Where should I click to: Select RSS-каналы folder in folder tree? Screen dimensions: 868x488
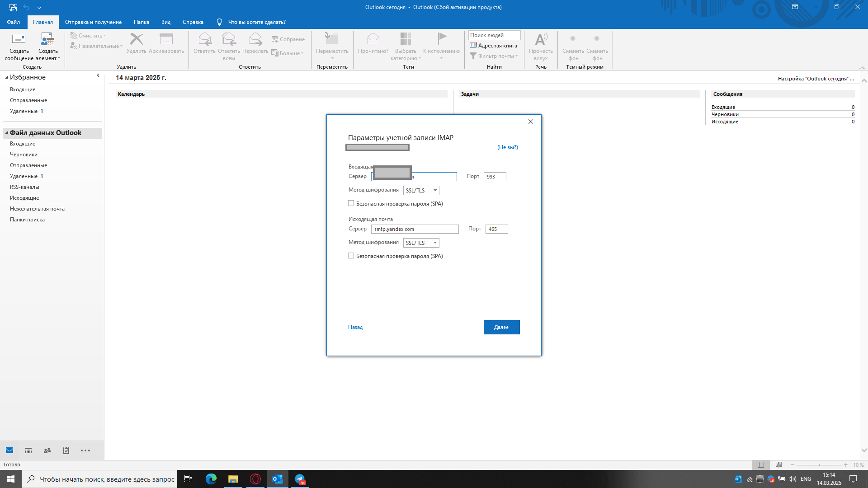(x=25, y=187)
